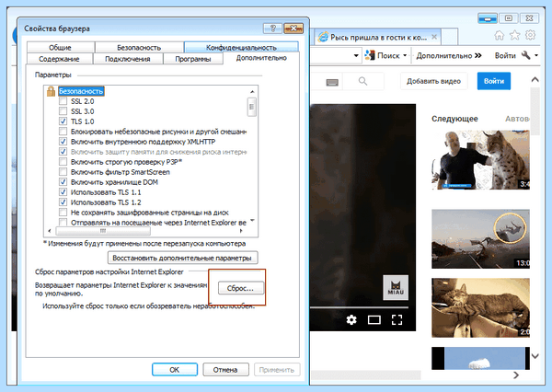Uncheck Использовать TLS 1.1 checkbox
Image resolution: width=552 pixels, height=392 pixels.
[63, 192]
